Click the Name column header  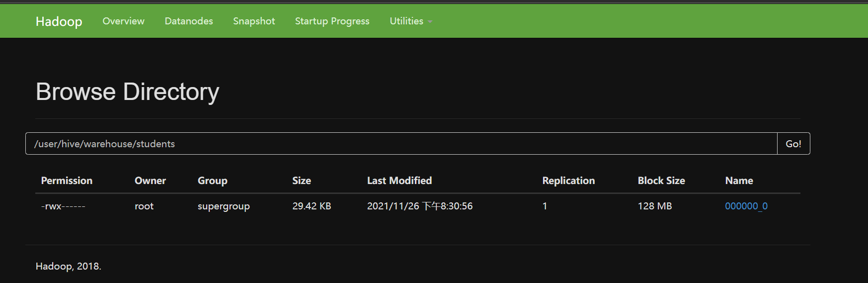tap(739, 181)
